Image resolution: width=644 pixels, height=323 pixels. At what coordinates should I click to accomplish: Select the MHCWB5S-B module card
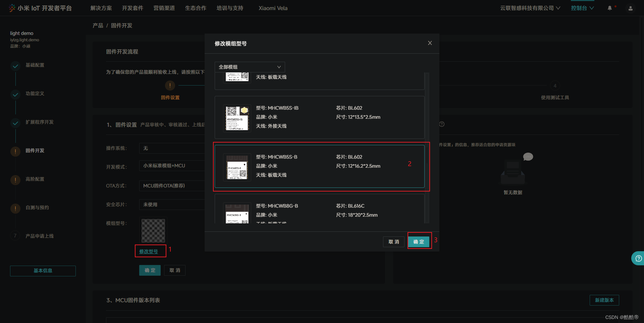tap(320, 166)
